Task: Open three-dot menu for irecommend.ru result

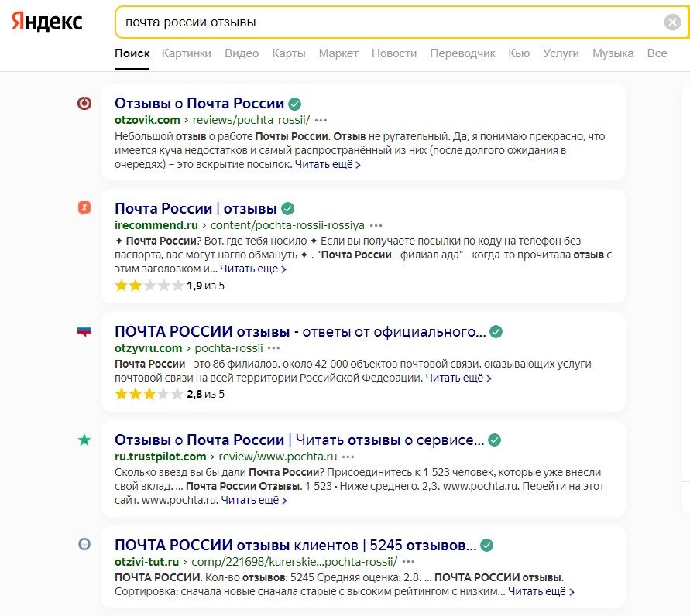Action: point(376,225)
